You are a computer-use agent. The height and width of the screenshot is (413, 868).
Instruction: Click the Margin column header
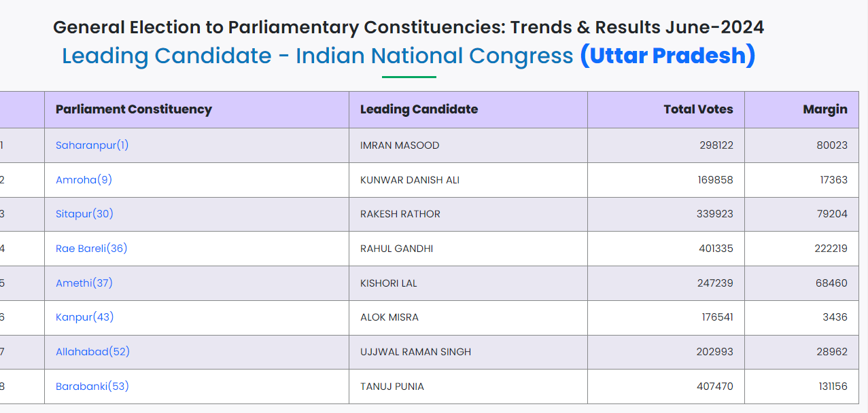coord(824,109)
